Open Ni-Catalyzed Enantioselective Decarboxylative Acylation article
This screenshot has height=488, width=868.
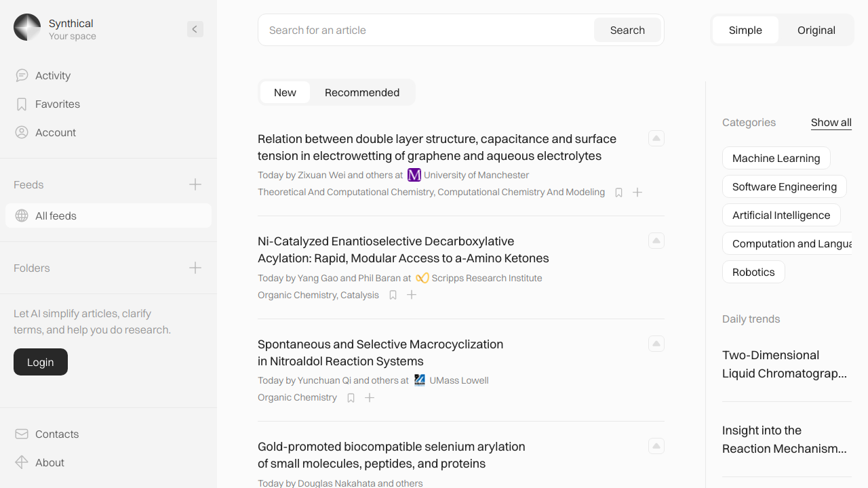403,249
